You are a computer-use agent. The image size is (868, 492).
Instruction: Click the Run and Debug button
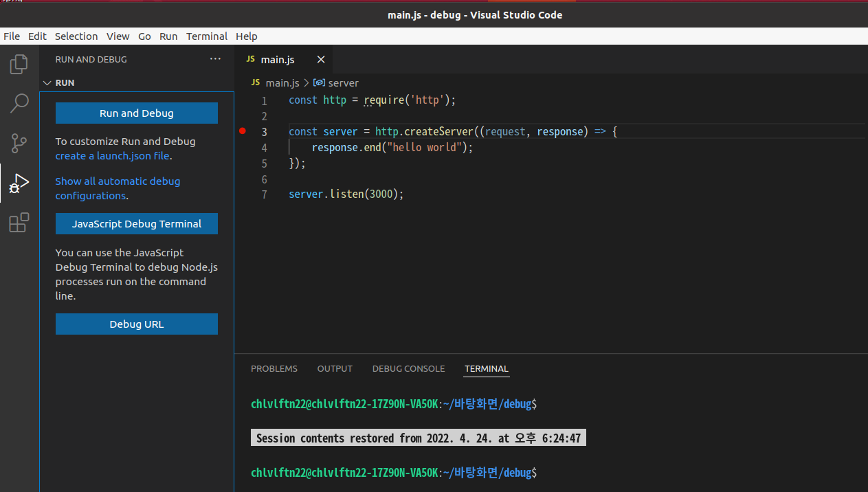point(137,113)
